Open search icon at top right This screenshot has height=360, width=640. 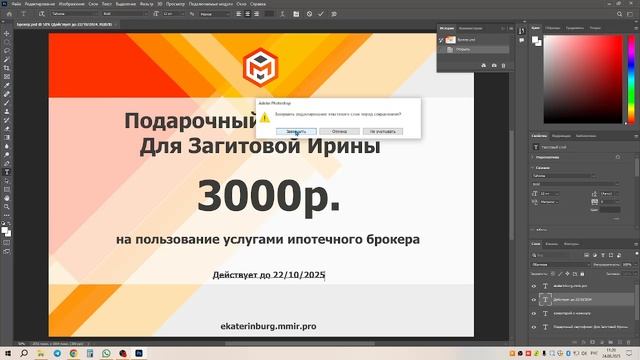[x=619, y=14]
